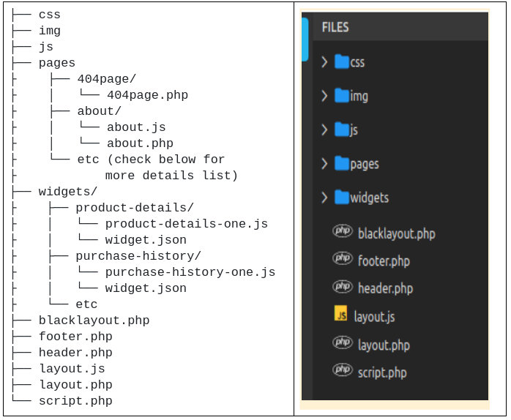The image size is (511, 420).
Task: Open header.php in the file panel
Action: pyautogui.click(x=385, y=288)
